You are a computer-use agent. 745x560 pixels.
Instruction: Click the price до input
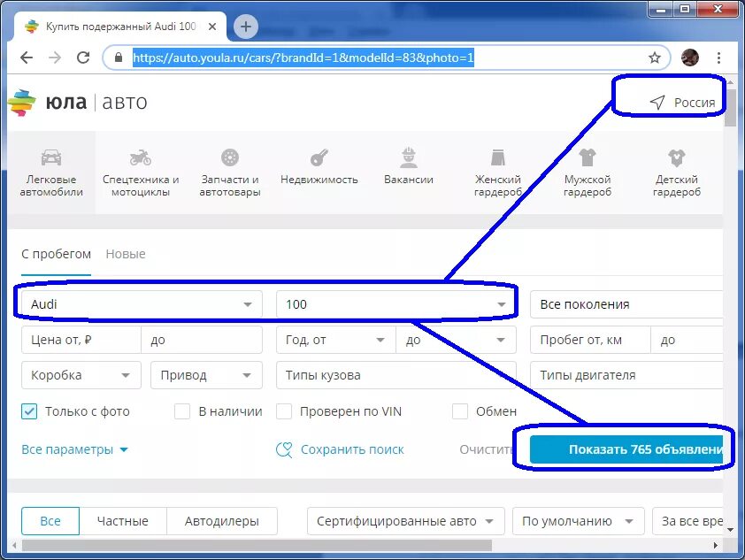point(202,340)
